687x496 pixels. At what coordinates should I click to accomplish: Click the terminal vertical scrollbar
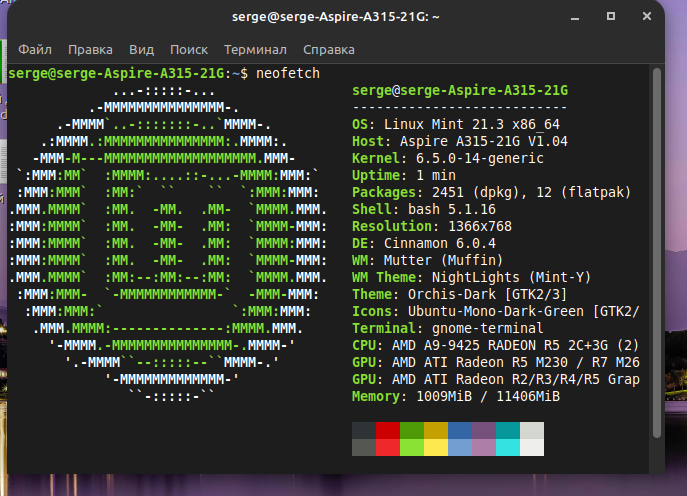point(656,253)
